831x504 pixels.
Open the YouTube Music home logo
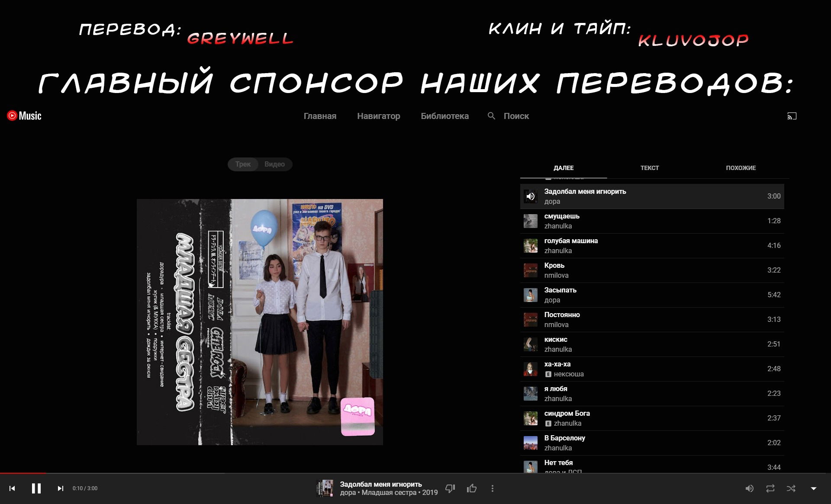tap(24, 116)
